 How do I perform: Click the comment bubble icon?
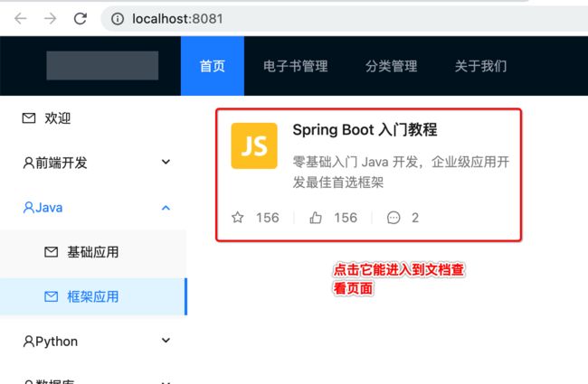click(x=394, y=218)
